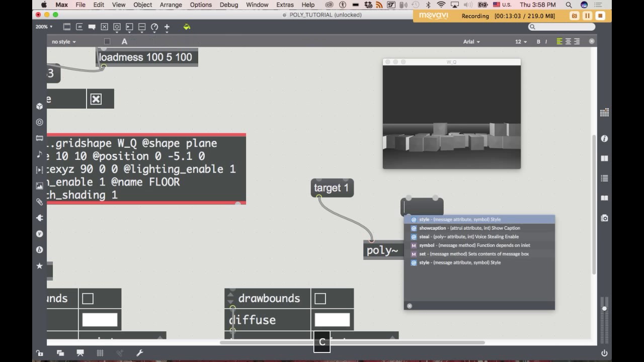This screenshot has width=644, height=362.
Task: Open new view layers icon in bottom toolbar
Action: pyautogui.click(x=60, y=353)
